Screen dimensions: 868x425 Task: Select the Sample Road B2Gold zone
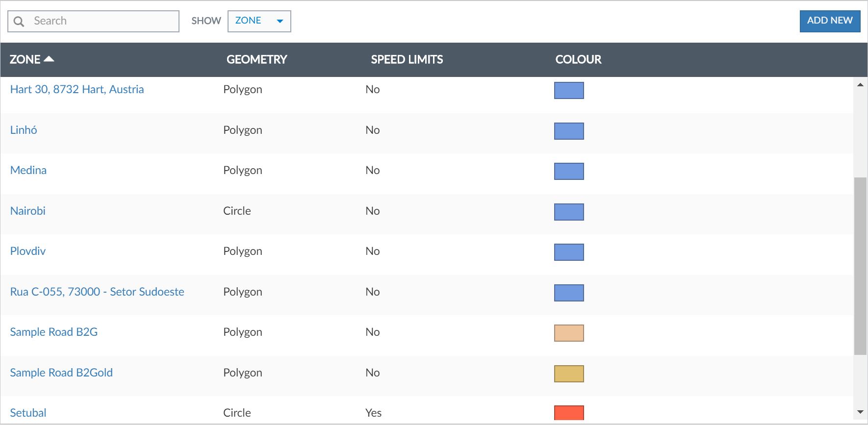pyautogui.click(x=61, y=373)
